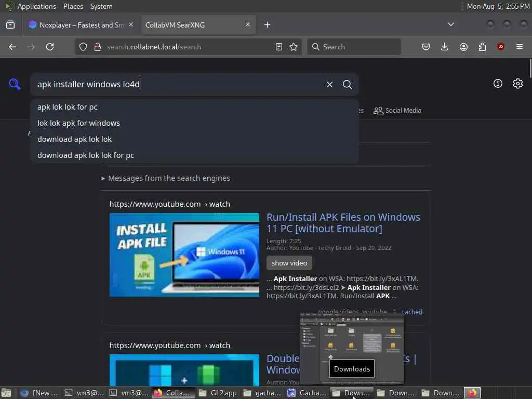Switch to Gacha... app in taskbar
This screenshot has height=399, width=532.
307,393
